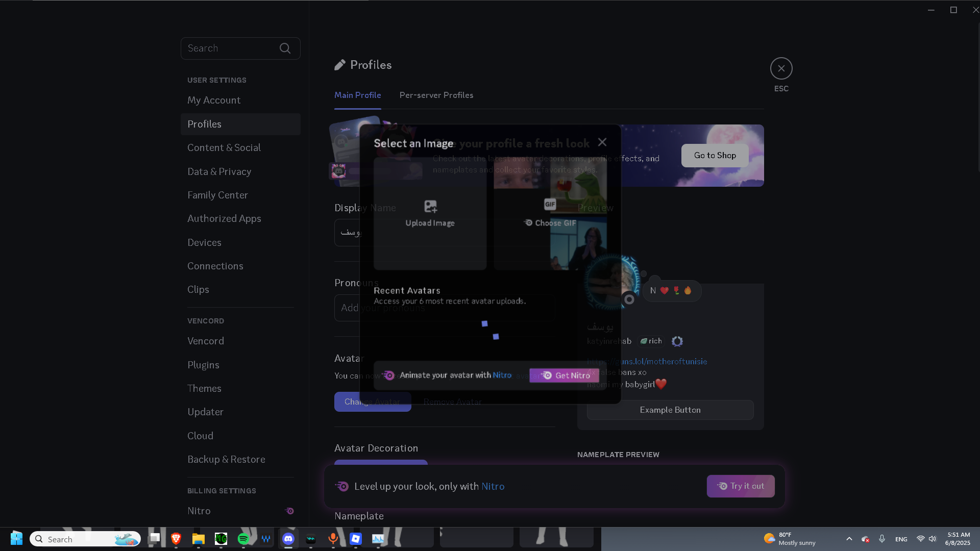Open Nitro billing settings

[x=240, y=511]
